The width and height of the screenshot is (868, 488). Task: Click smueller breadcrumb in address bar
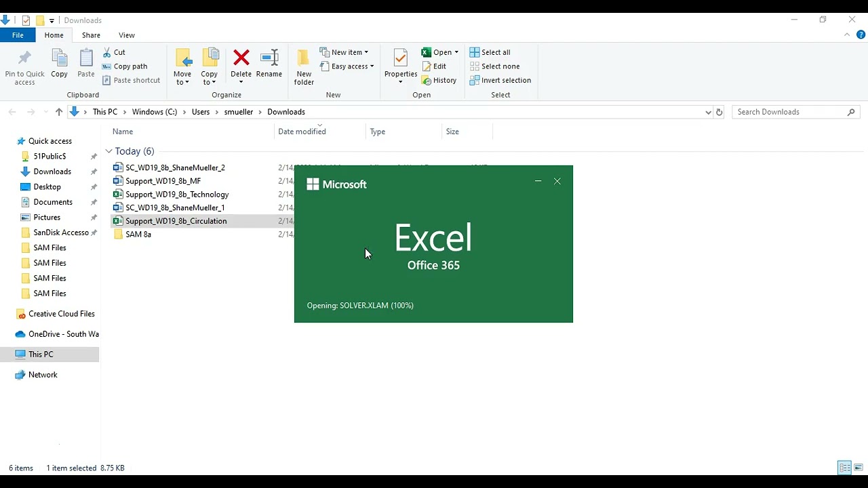(239, 112)
